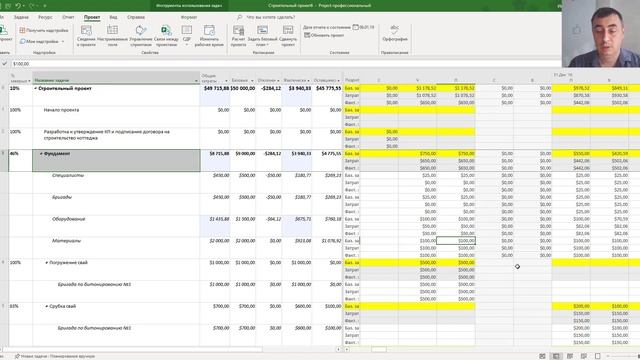
Task: Click the Tell me search box
Action: click(x=266, y=17)
